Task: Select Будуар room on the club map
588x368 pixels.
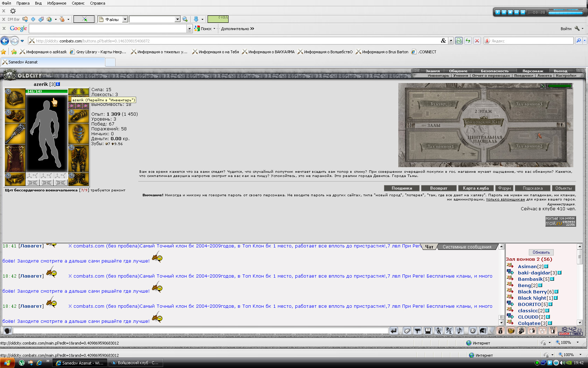Action: 438,104
